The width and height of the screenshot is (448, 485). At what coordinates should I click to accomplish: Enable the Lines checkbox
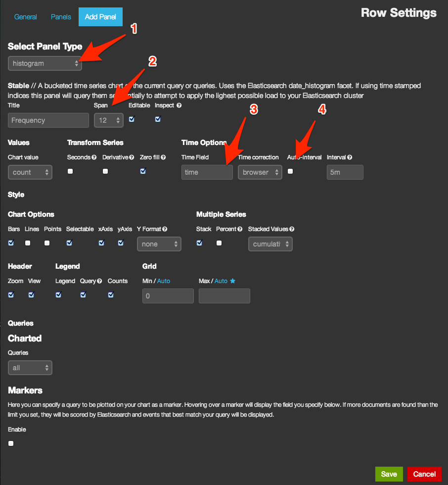click(x=28, y=243)
